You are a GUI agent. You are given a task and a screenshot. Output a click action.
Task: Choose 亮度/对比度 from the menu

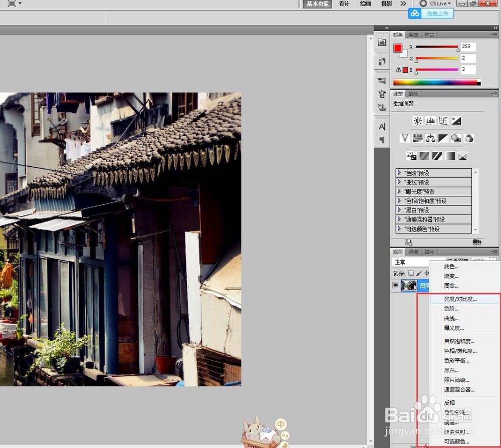[x=465, y=299]
